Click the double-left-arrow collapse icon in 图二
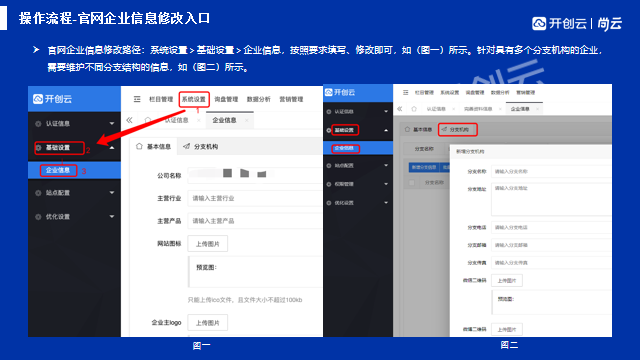The image size is (640, 360). click(400, 109)
